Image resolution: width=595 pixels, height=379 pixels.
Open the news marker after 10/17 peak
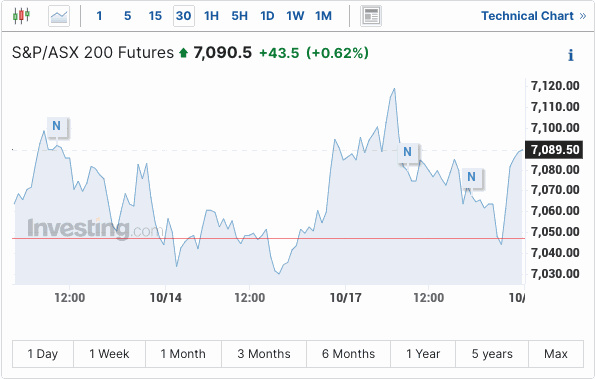coord(408,152)
